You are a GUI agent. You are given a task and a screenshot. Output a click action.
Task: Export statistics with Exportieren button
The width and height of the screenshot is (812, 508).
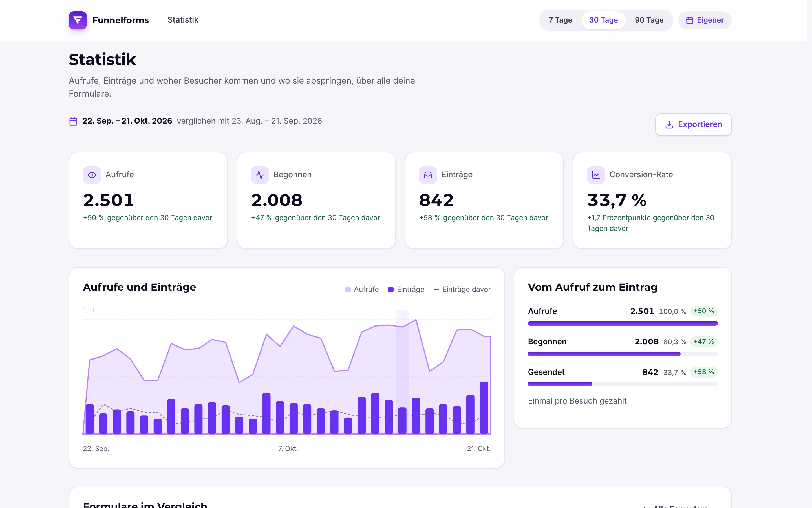coord(693,125)
